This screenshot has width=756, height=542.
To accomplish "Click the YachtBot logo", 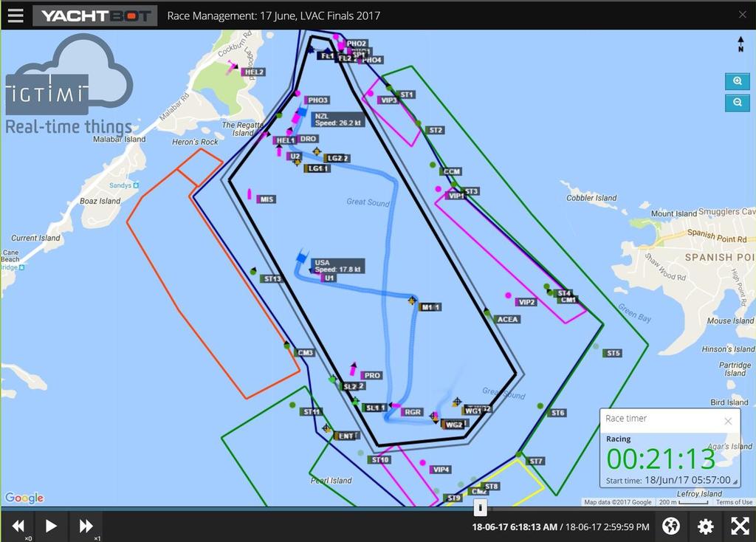I will pyautogui.click(x=95, y=16).
